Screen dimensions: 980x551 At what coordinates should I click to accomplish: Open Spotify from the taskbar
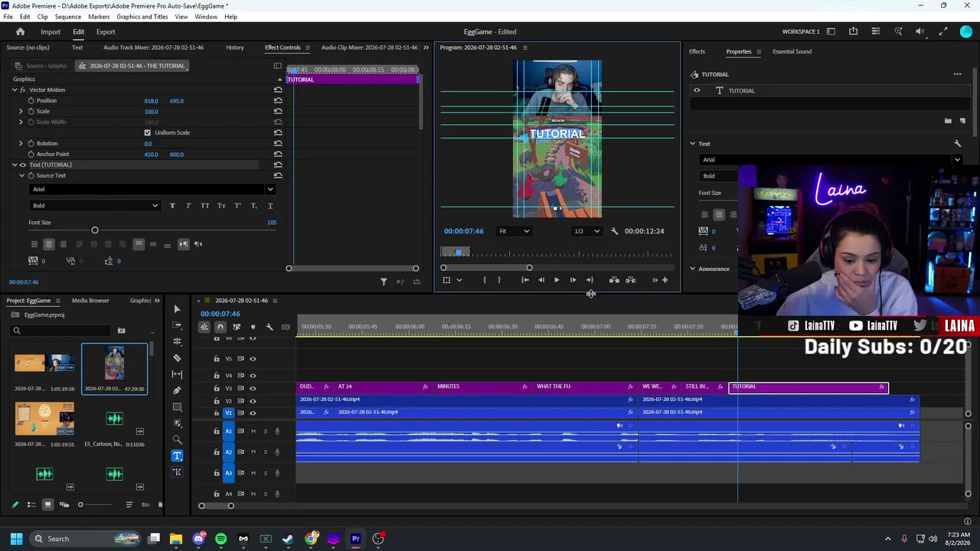[221, 539]
